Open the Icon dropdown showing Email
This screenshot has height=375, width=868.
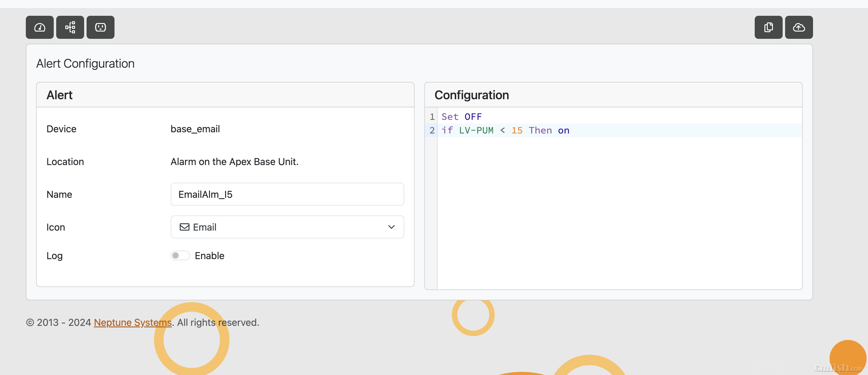287,227
